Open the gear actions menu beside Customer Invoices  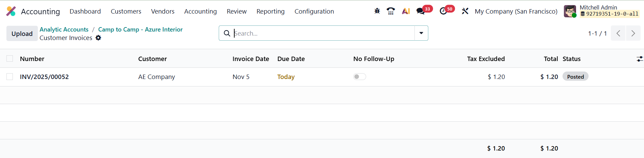[x=98, y=38]
